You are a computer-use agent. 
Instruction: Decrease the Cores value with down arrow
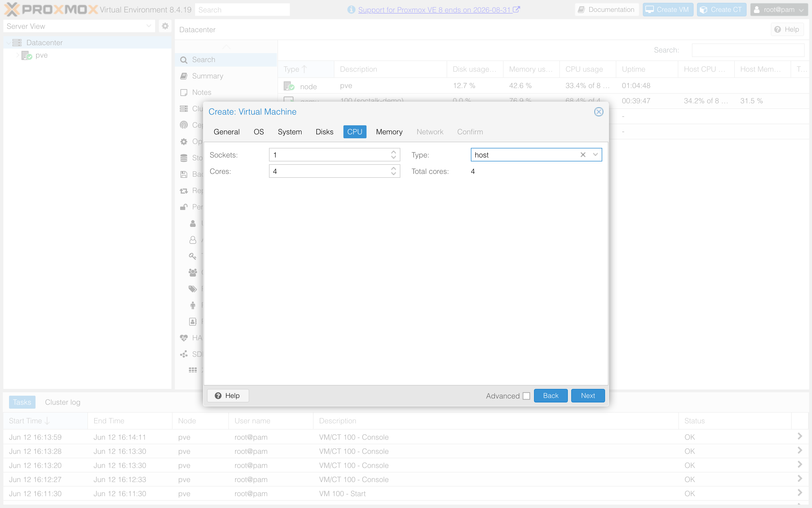(394, 174)
